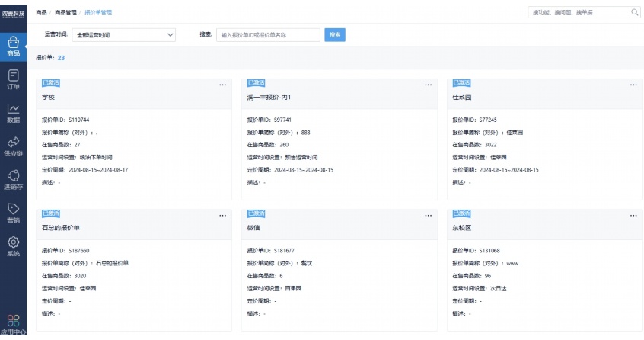
Task: Click the 学校 card title
Action: coord(48,98)
